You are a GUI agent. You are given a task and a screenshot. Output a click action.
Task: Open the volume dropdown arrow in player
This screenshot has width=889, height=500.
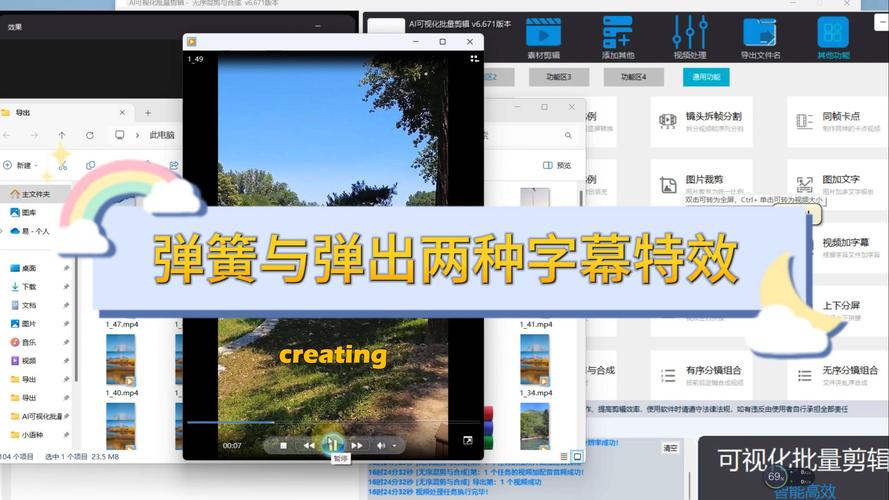coord(395,446)
